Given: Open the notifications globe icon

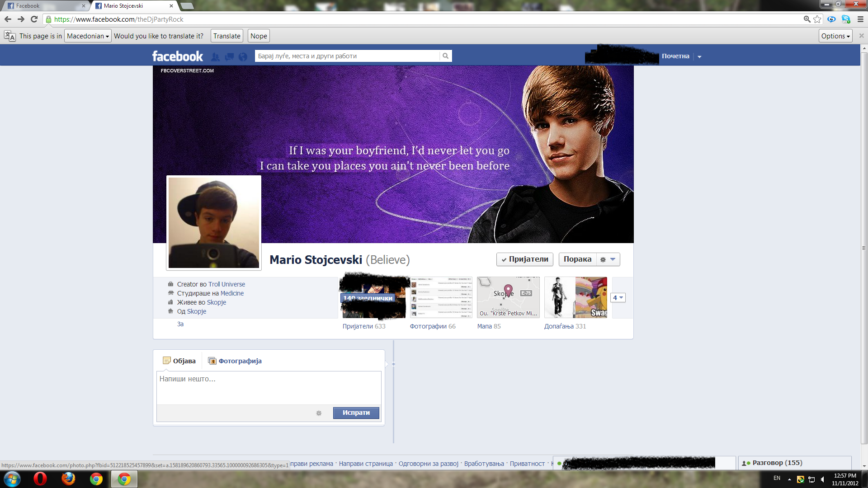Looking at the screenshot, I should tap(243, 56).
